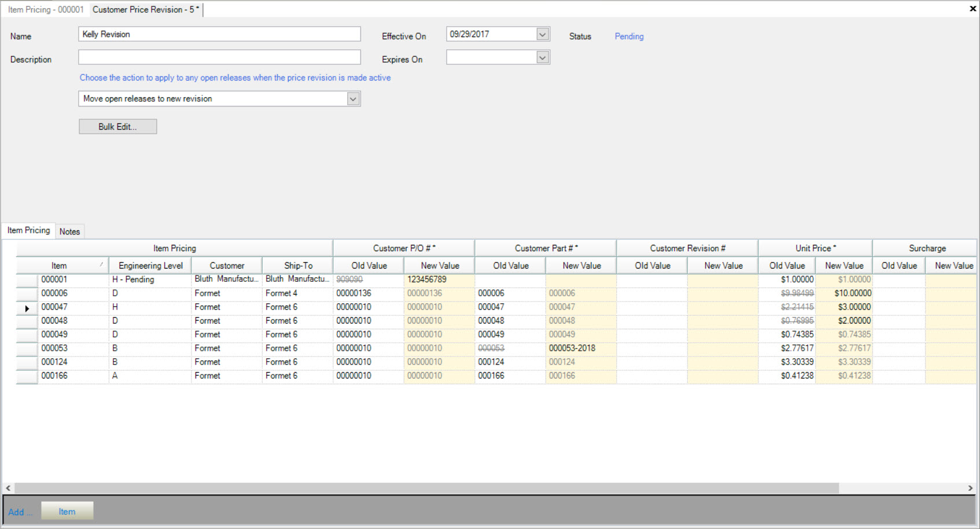
Task: Click the Bulk Edit button
Action: tap(117, 127)
